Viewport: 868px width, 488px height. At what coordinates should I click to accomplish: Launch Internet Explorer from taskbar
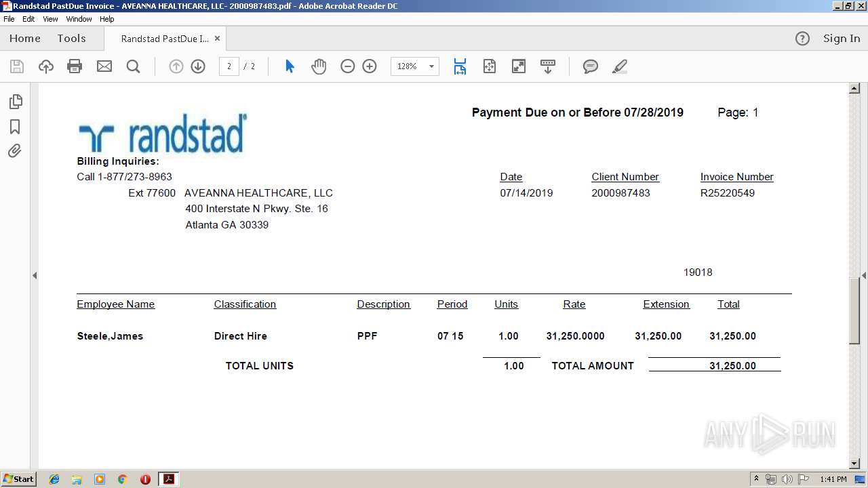pos(54,479)
